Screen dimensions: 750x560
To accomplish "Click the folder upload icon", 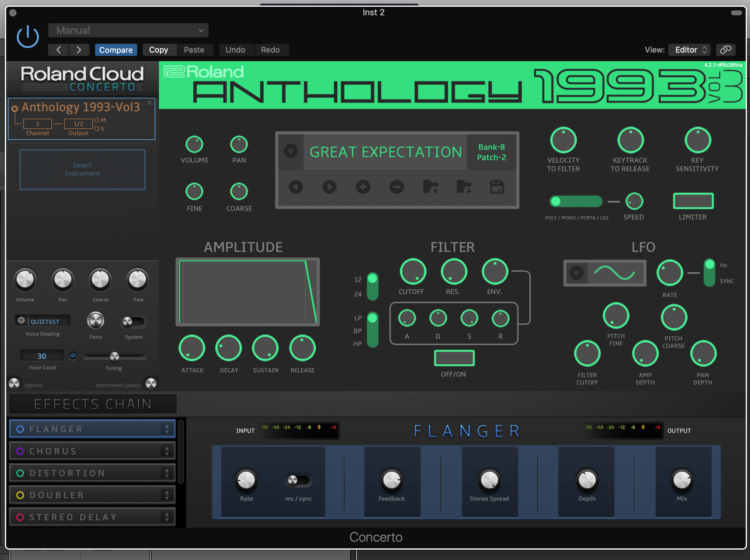I will (430, 187).
